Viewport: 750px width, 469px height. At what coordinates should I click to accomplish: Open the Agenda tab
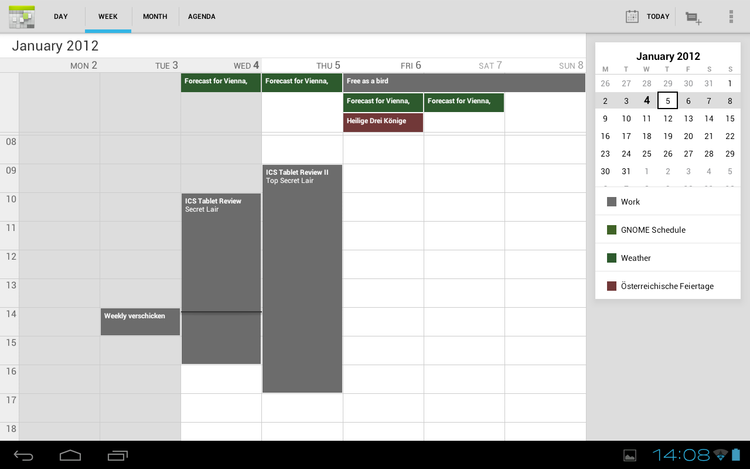201,17
